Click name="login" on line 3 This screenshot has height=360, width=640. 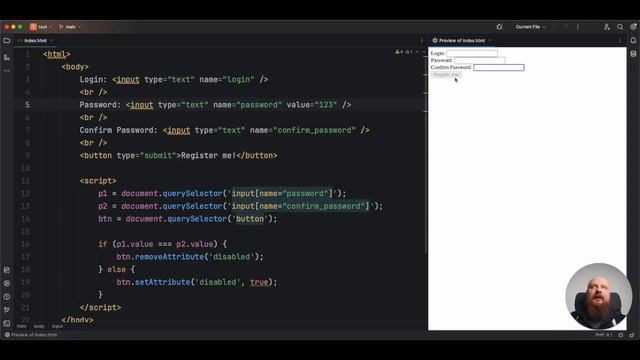227,80
